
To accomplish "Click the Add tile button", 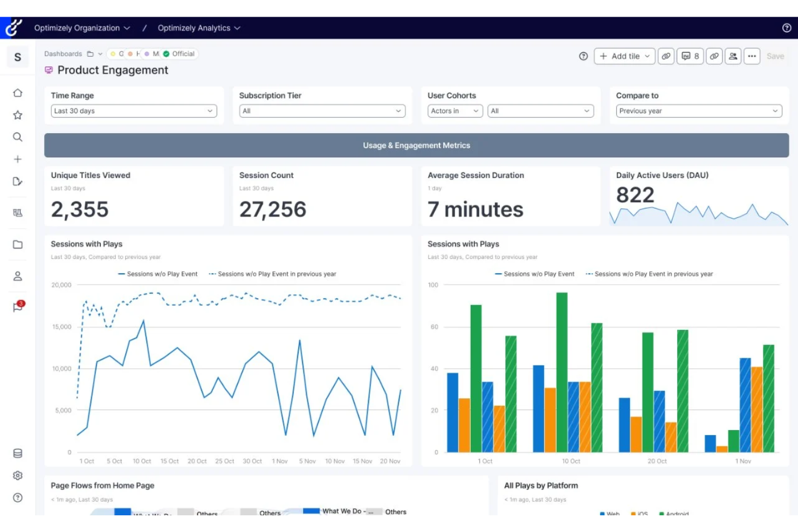I will point(624,56).
